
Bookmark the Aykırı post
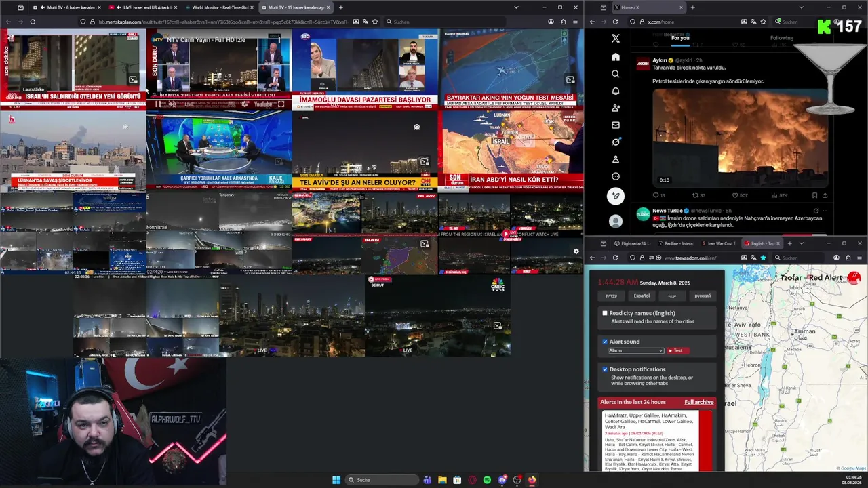click(815, 195)
